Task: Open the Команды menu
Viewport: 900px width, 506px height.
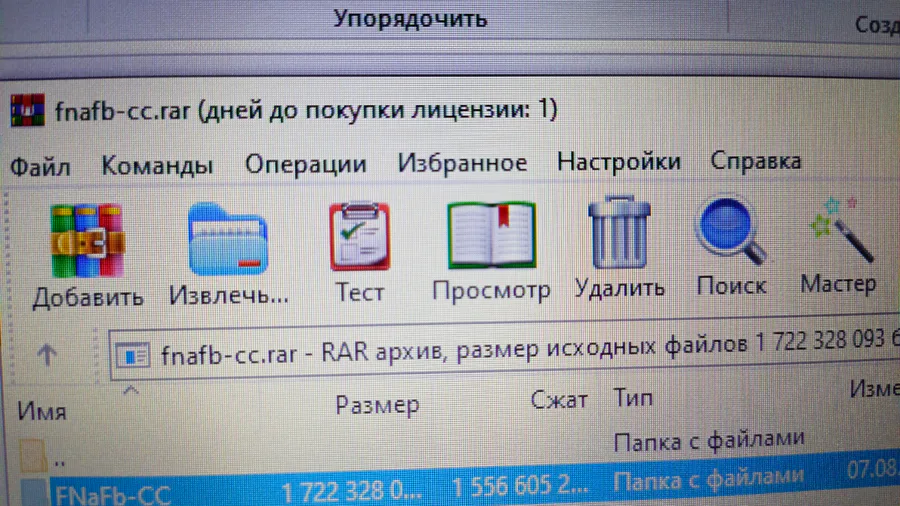Action: point(157,166)
